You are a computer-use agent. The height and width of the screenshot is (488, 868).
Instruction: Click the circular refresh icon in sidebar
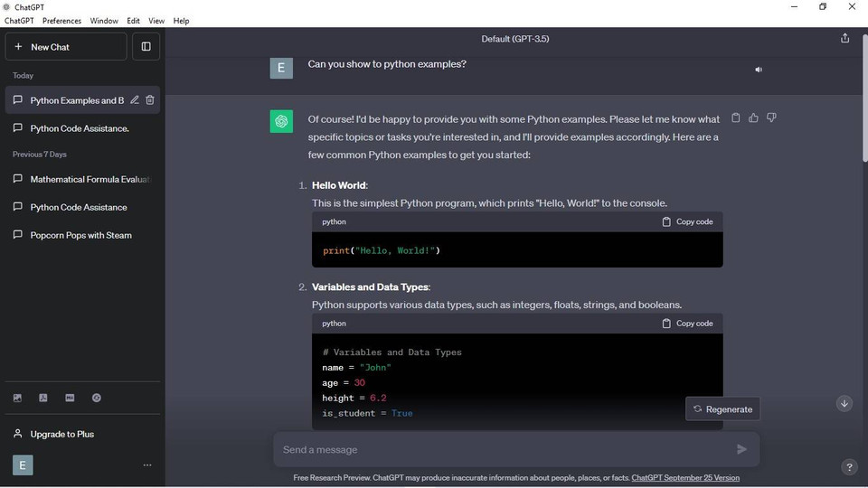pyautogui.click(x=96, y=398)
